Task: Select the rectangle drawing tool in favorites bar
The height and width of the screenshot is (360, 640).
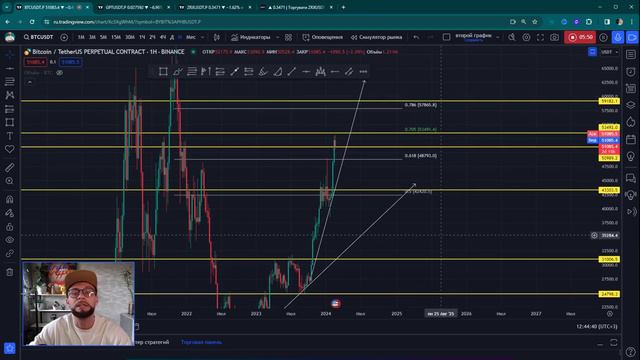Action: 163,72
